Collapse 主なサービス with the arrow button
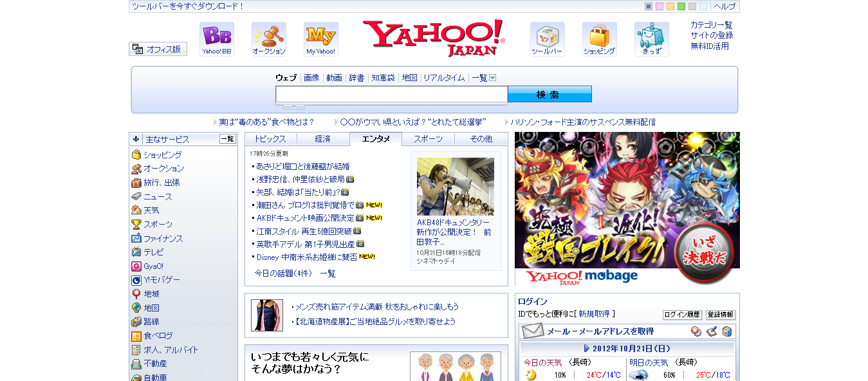This screenshot has height=381, width=868. tap(136, 139)
